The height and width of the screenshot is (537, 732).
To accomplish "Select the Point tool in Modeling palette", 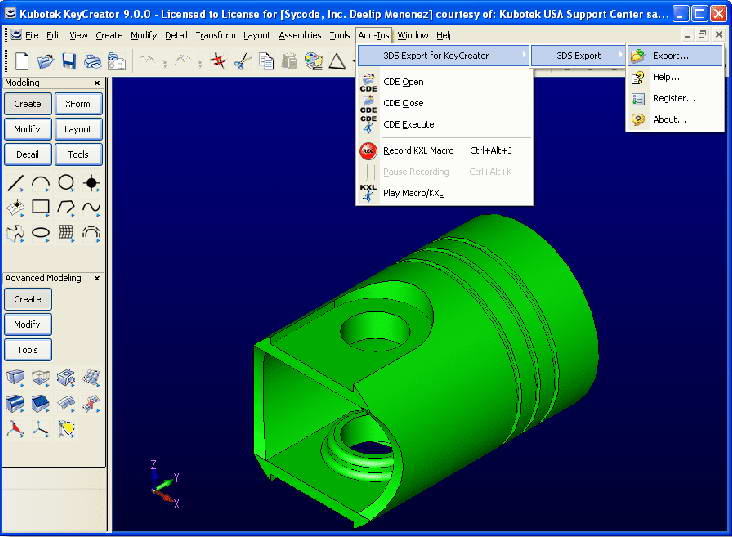I will [91, 183].
